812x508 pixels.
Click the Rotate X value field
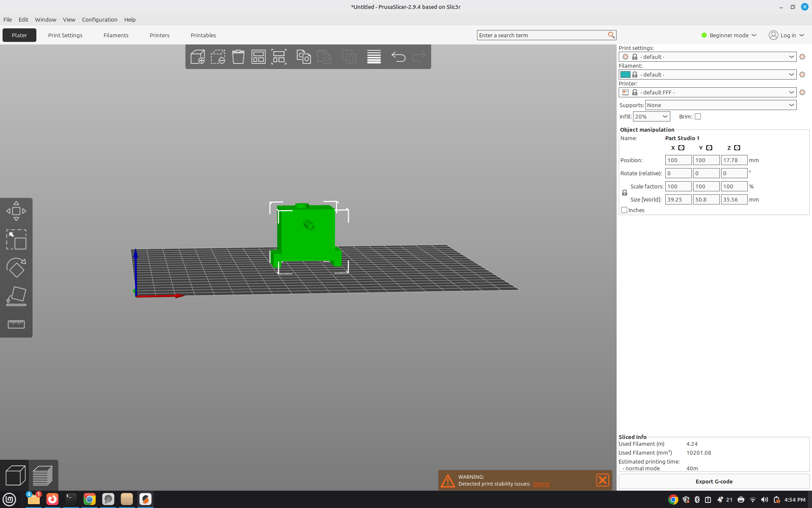pyautogui.click(x=678, y=173)
